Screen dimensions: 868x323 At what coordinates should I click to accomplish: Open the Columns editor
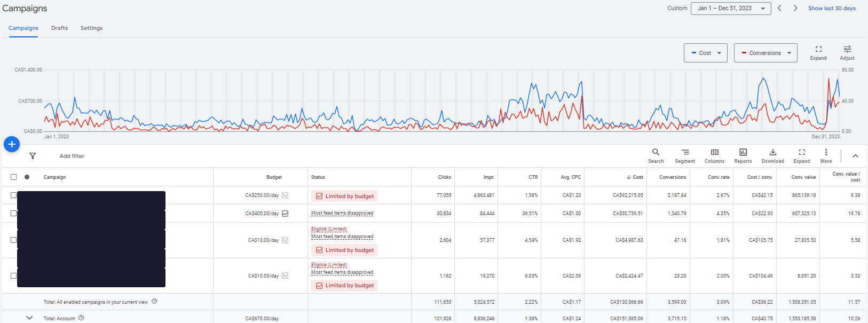click(x=714, y=156)
